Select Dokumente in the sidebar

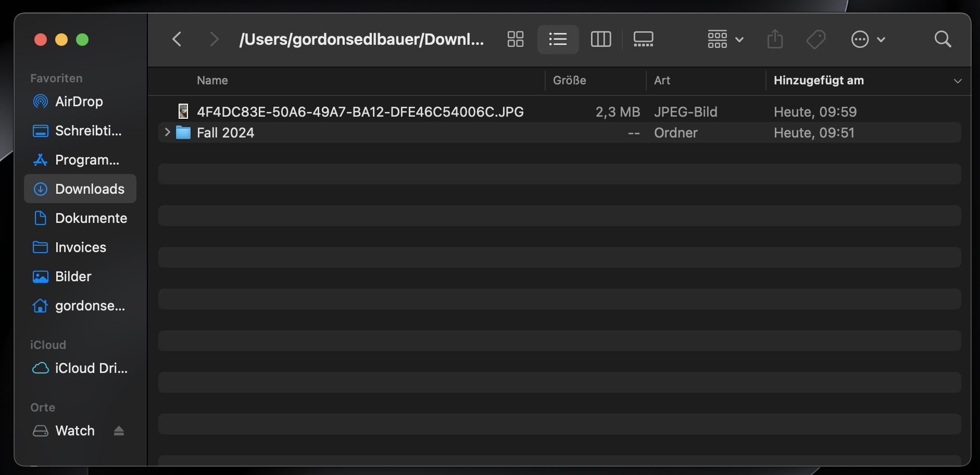[91, 218]
